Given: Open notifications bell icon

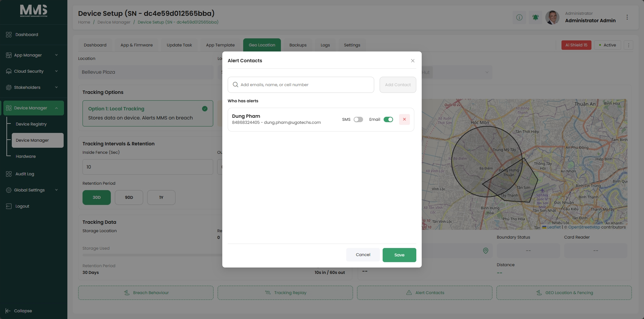Looking at the screenshot, I should pos(536,17).
